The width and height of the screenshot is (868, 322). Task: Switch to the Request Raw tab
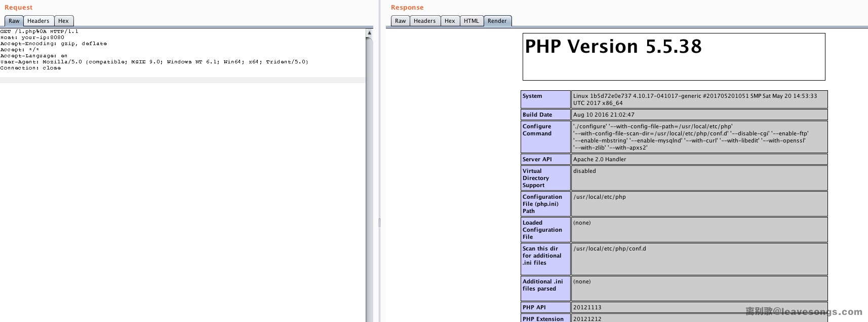click(14, 21)
